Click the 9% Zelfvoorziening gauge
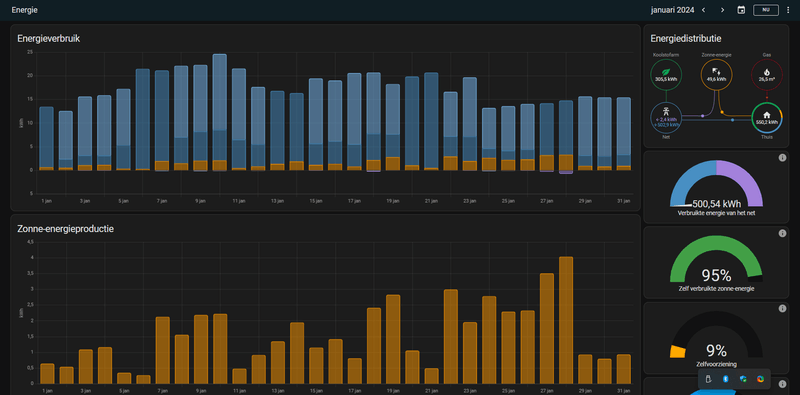Image resolution: width=800 pixels, height=395 pixels. [716, 335]
